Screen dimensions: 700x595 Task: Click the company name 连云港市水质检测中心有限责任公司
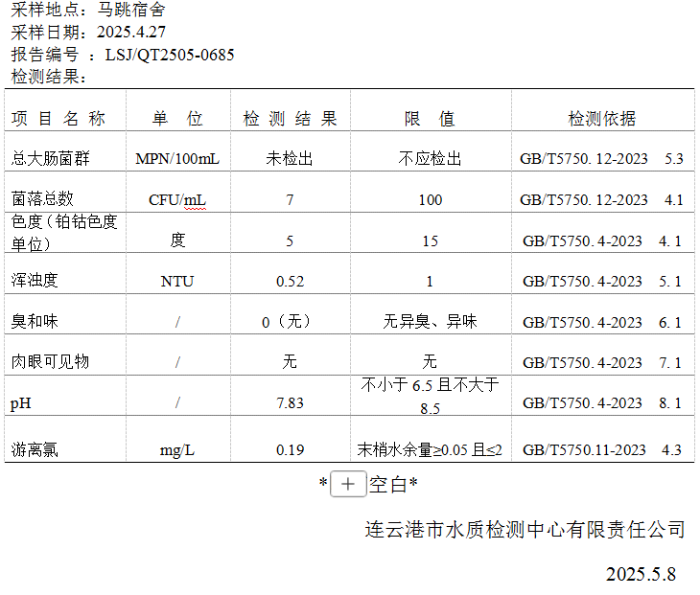(525, 529)
